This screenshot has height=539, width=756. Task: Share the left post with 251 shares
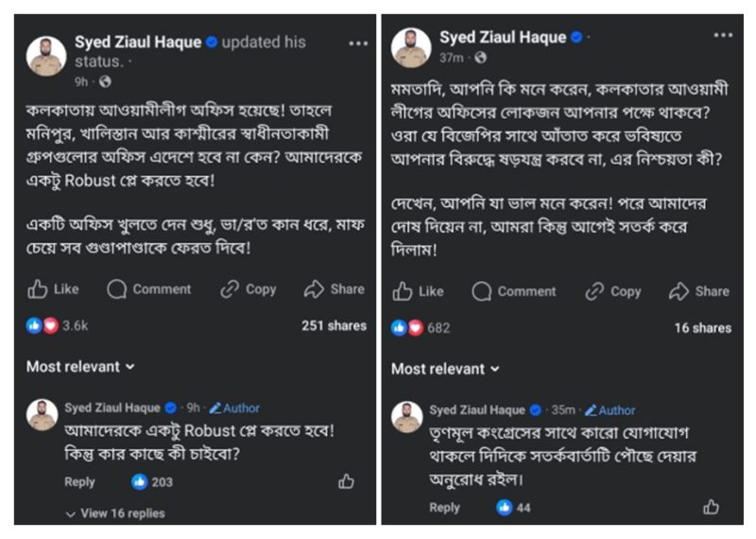335,289
